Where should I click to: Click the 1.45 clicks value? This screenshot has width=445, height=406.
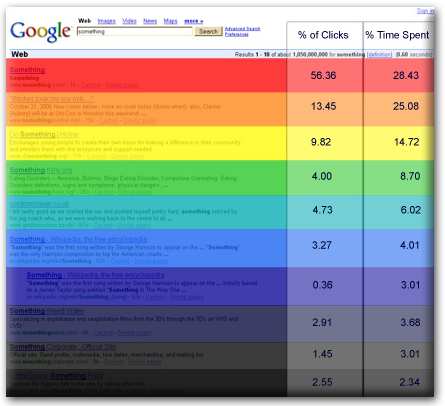[x=322, y=354]
